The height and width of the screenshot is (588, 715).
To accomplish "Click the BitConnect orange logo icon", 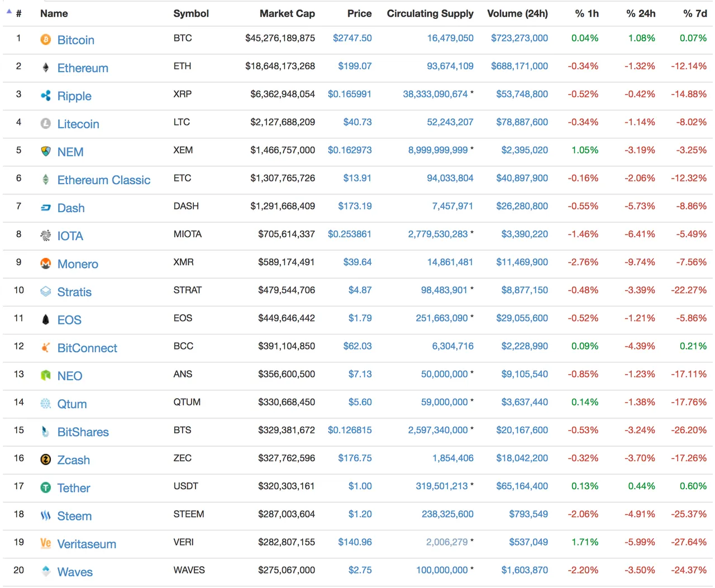I will (46, 347).
